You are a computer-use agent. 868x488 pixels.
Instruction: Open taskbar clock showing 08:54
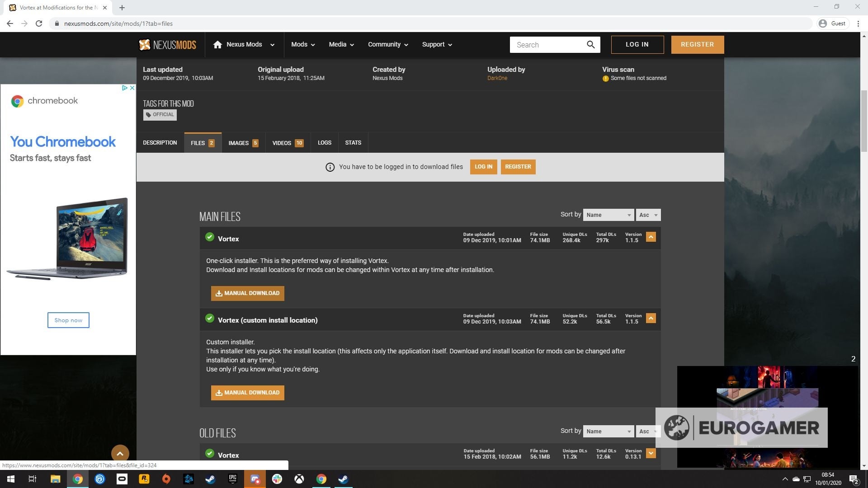(x=828, y=479)
